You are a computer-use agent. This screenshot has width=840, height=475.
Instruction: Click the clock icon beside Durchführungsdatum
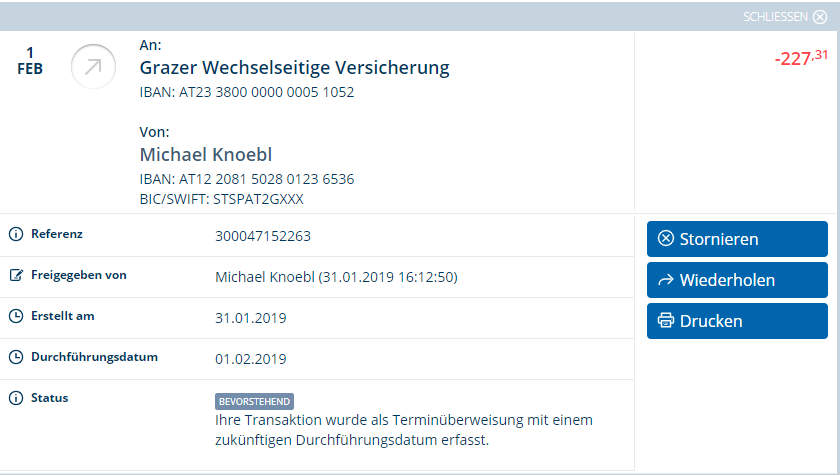coord(16,357)
